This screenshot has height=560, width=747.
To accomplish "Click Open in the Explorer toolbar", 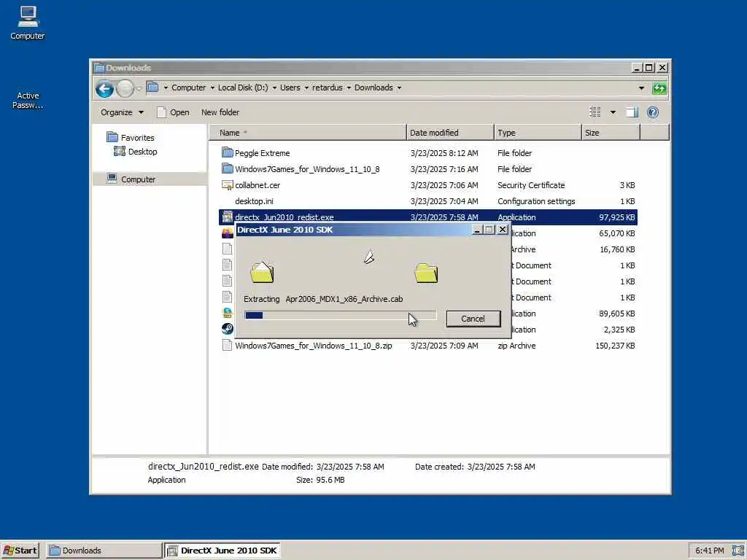I will [174, 112].
